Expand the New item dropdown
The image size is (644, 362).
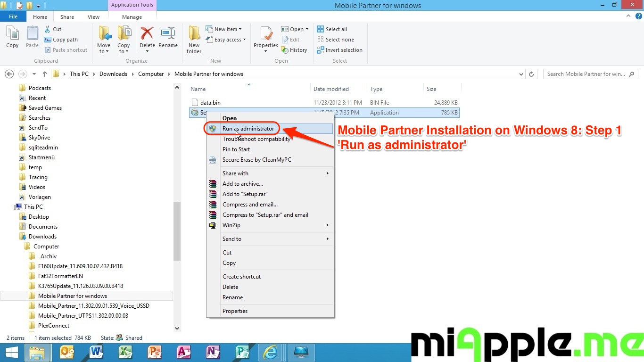click(x=224, y=29)
